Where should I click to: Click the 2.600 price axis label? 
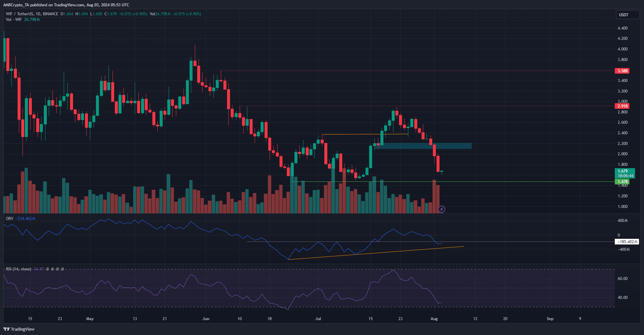(622, 122)
